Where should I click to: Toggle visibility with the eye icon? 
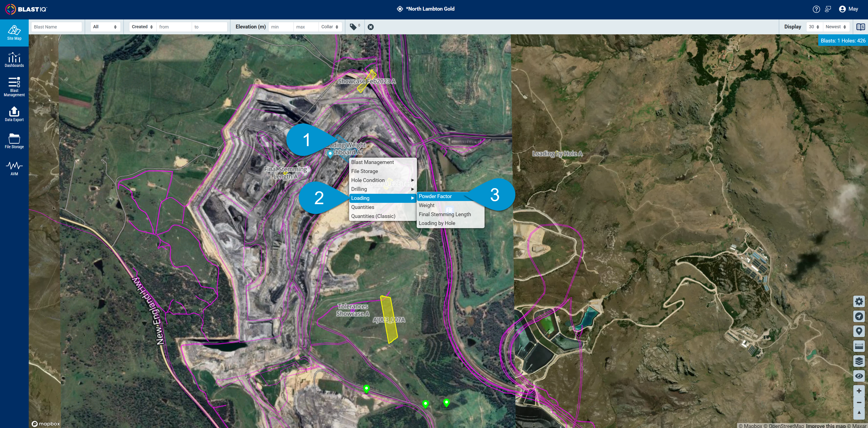(859, 376)
